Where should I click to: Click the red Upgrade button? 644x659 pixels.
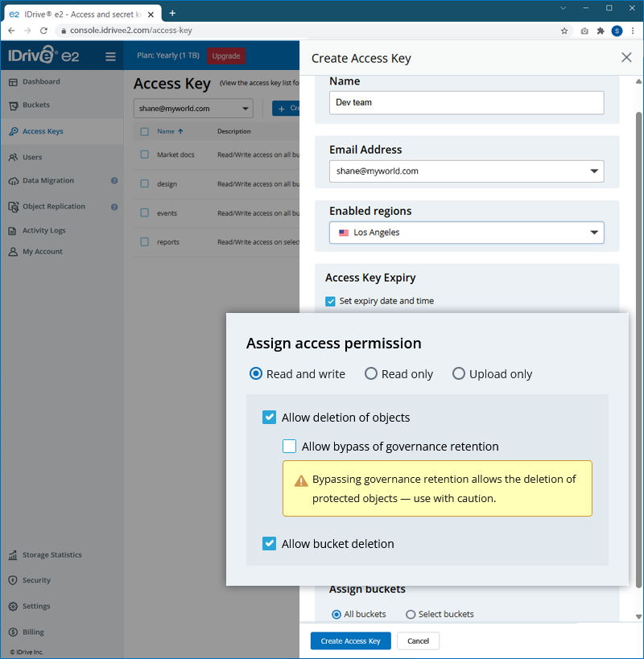[226, 56]
